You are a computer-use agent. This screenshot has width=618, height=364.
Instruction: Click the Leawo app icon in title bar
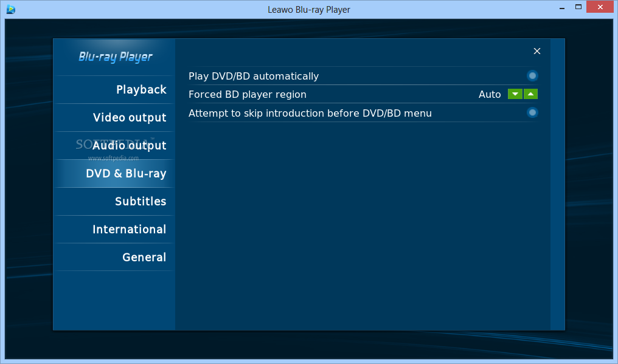11,9
